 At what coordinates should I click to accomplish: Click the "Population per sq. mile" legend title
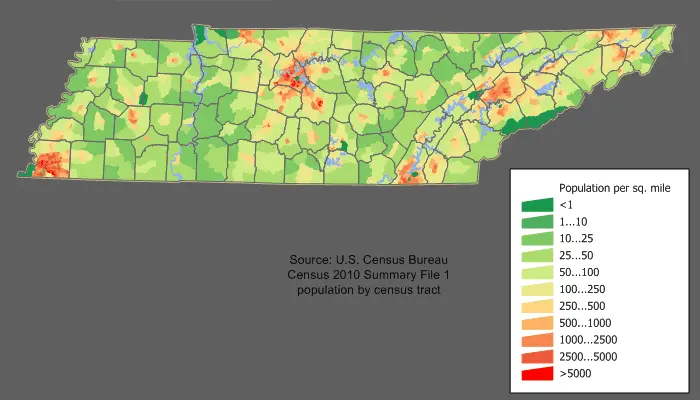point(615,188)
